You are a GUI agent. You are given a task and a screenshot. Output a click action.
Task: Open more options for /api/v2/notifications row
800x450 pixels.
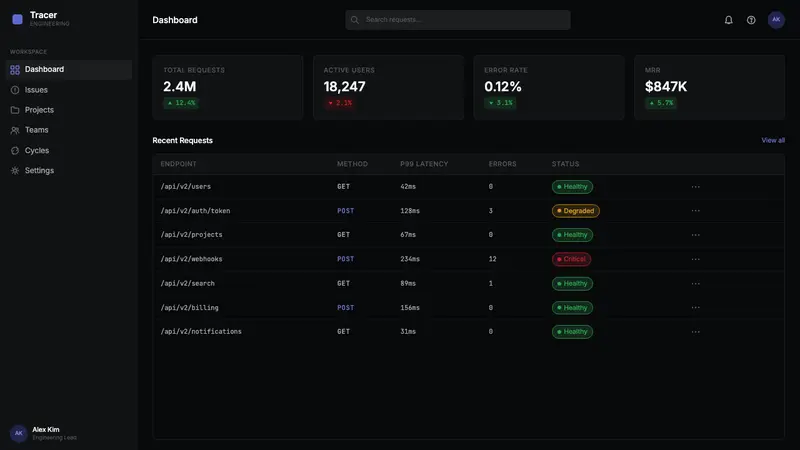tap(695, 332)
